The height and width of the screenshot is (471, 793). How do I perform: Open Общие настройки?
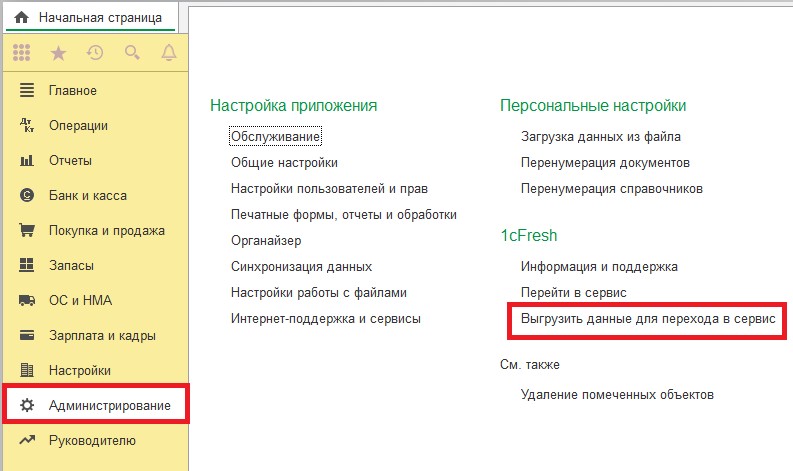pos(284,162)
